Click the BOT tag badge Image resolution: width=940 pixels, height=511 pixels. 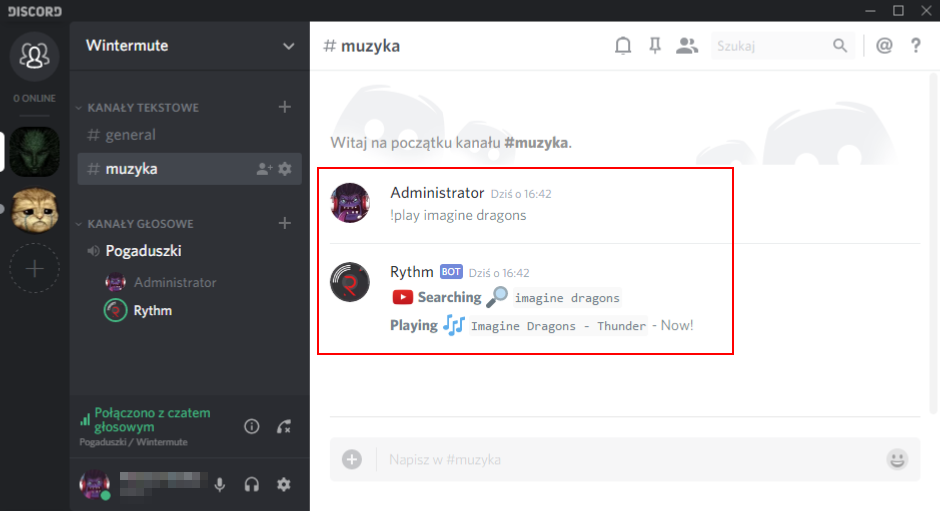click(451, 272)
